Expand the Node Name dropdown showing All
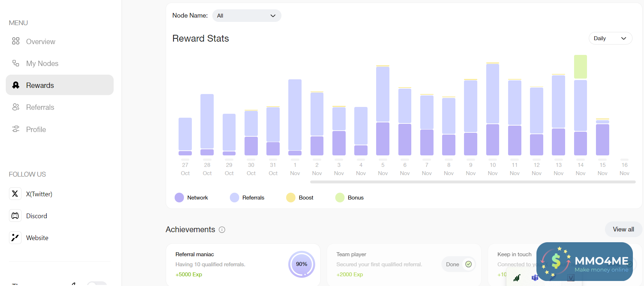Image resolution: width=644 pixels, height=286 pixels. click(x=247, y=15)
